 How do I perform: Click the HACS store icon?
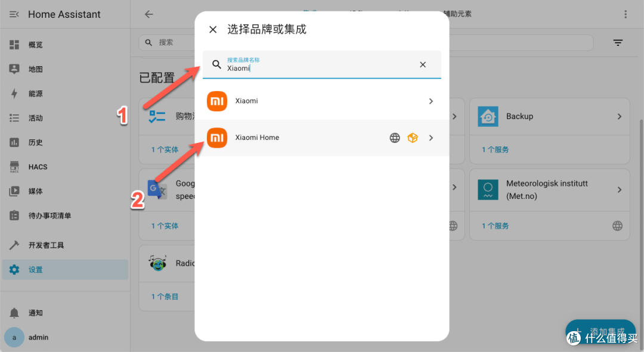coord(14,167)
